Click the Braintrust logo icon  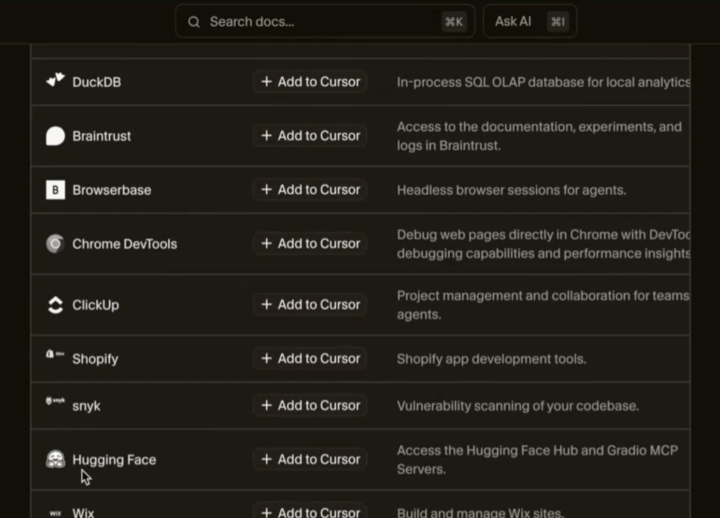click(55, 136)
